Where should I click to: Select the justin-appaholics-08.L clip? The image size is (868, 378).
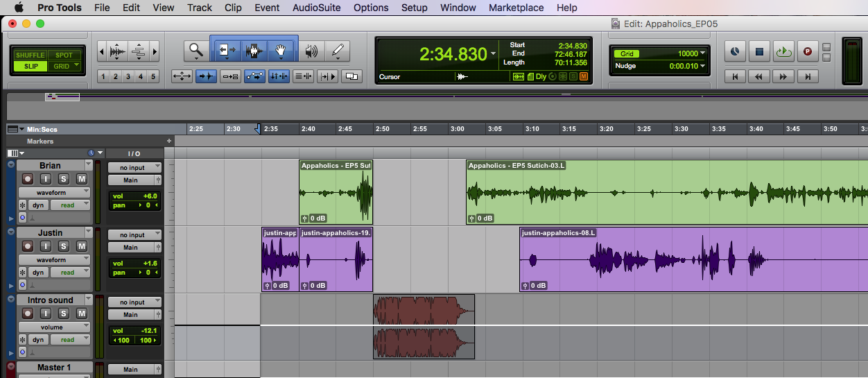693,260
